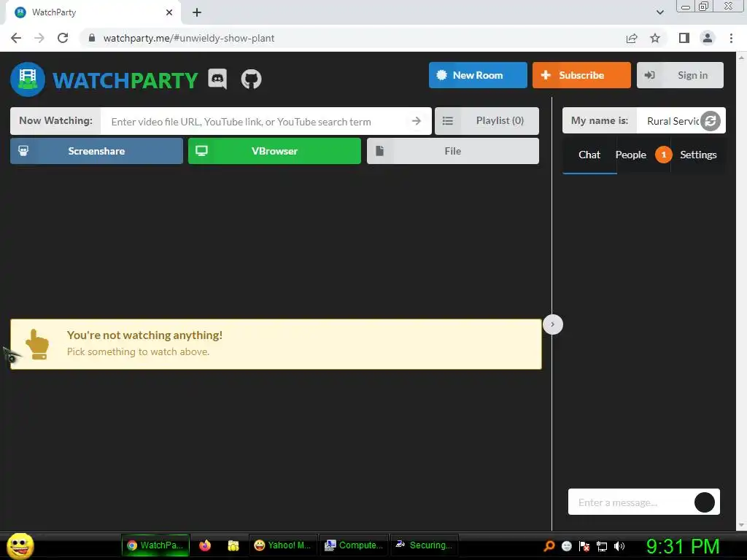
Task: Regenerate random name with refresh icon
Action: [711, 121]
